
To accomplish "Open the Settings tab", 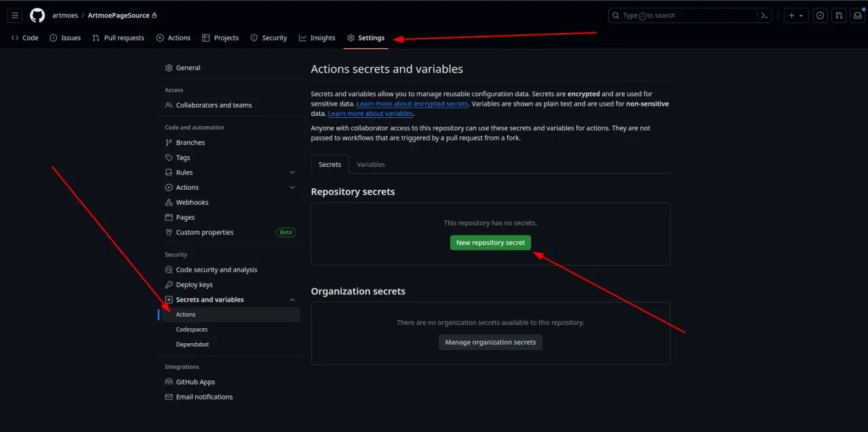I will click(366, 38).
